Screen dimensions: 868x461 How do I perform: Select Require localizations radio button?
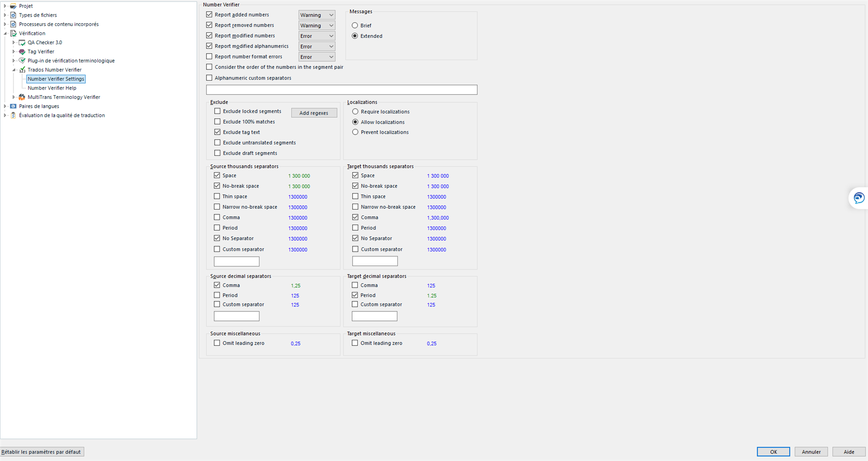click(x=355, y=112)
